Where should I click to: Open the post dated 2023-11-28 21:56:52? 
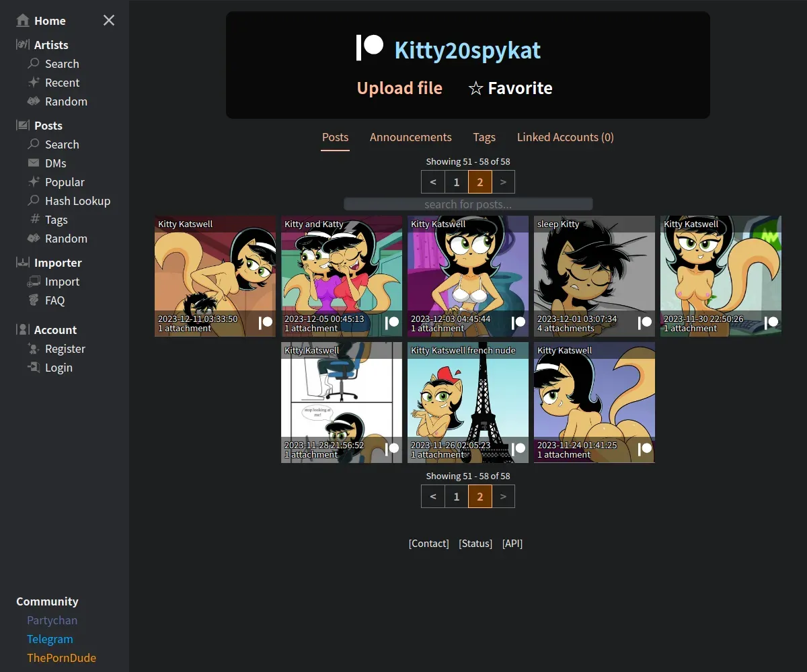click(x=342, y=403)
